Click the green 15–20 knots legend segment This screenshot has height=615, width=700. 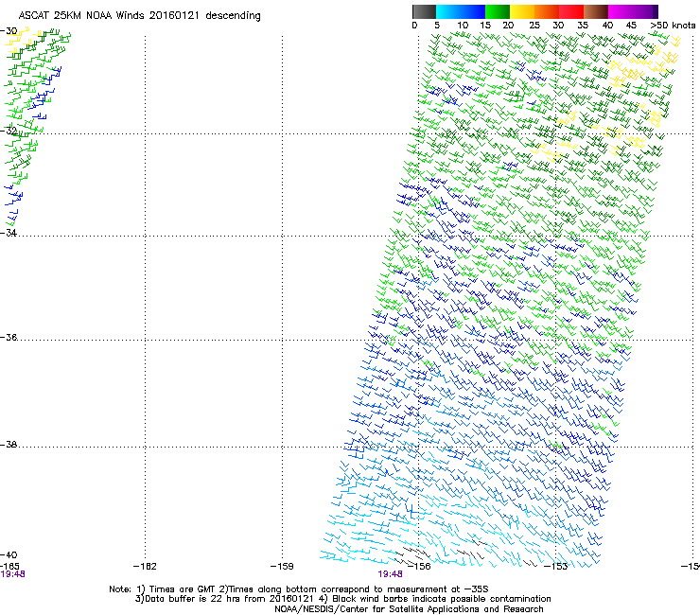(498, 11)
